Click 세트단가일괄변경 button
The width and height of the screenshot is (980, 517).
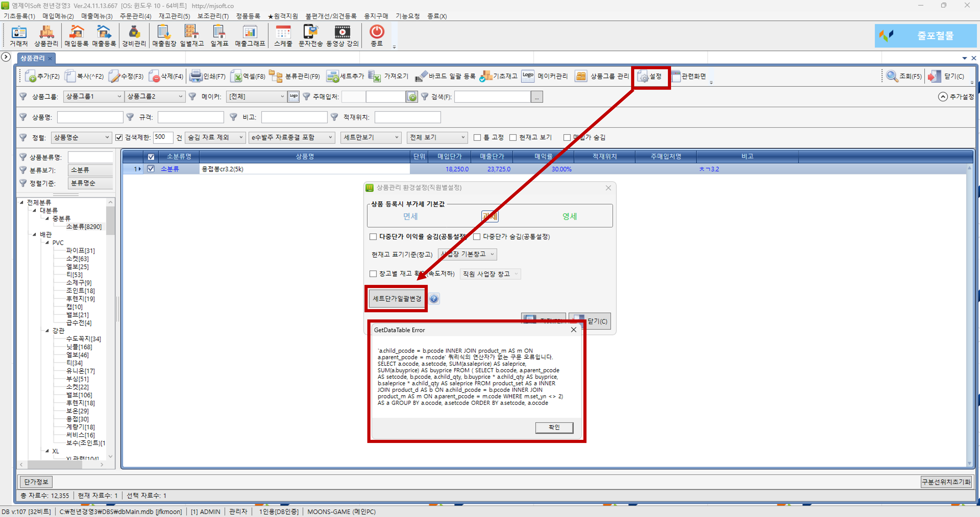397,299
